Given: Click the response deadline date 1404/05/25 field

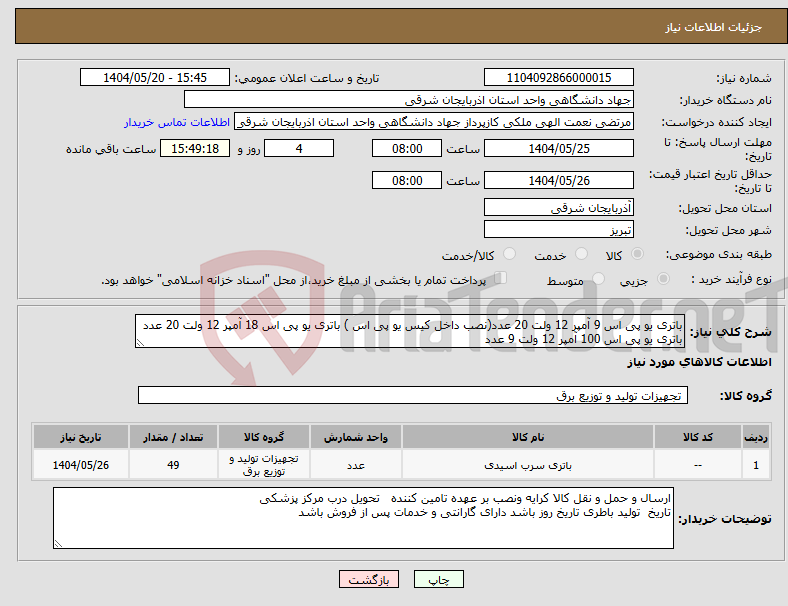Looking at the screenshot, I should point(559,148).
